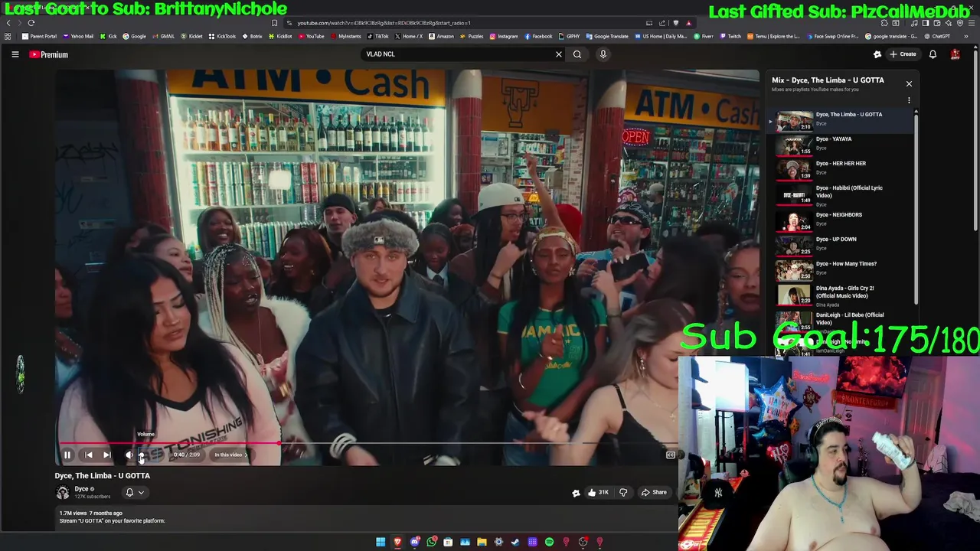Viewport: 980px width, 551px height.
Task: Expand the video description text
Action: click(x=112, y=521)
